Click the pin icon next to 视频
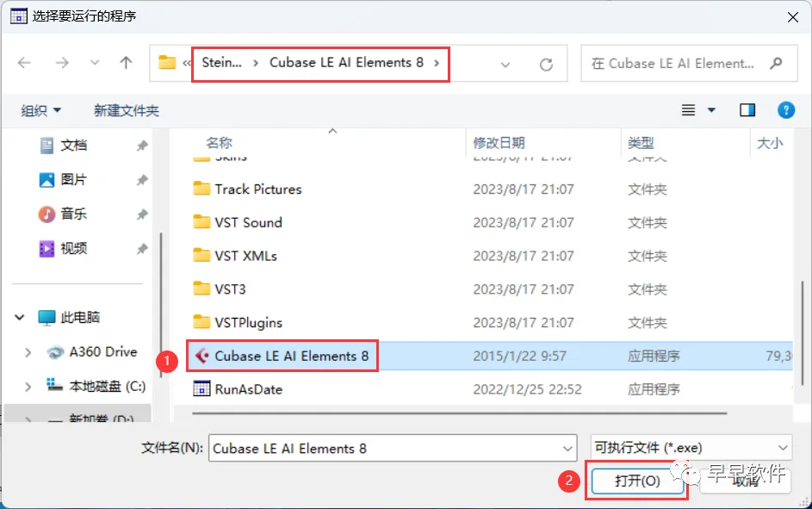The height and width of the screenshot is (509, 812). tap(142, 249)
